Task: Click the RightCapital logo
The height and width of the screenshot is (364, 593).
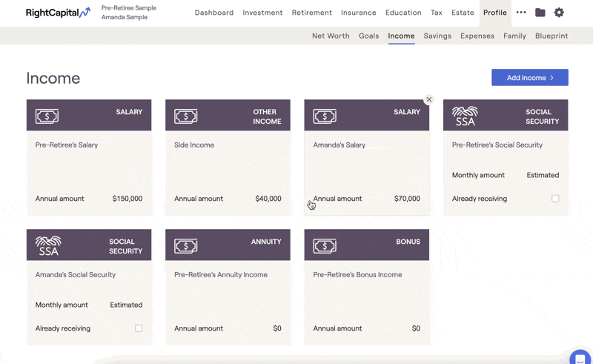Action: tap(59, 13)
